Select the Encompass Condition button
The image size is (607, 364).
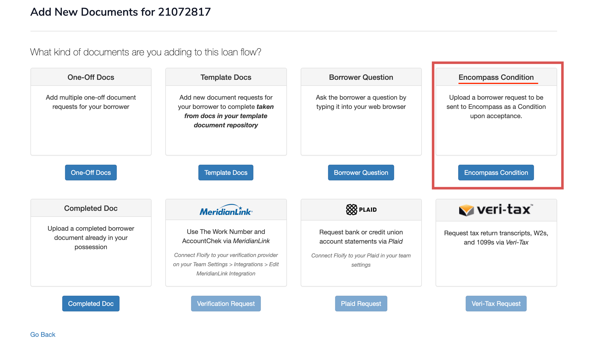pos(495,173)
